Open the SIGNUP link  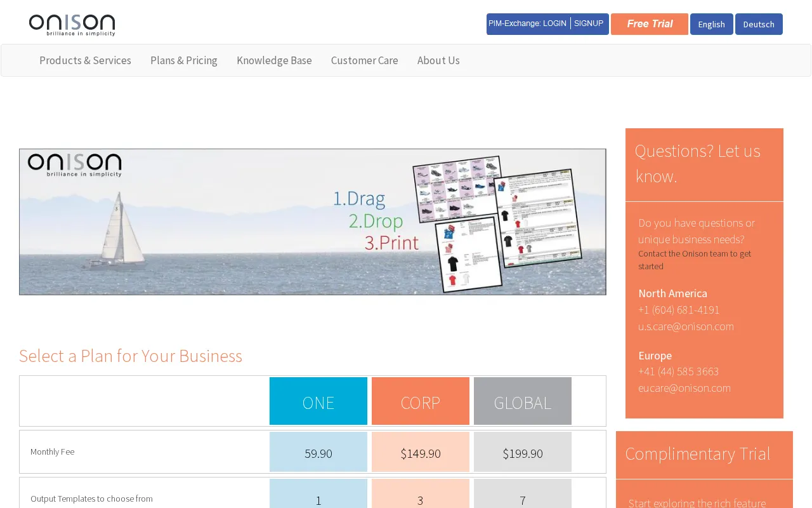tap(589, 23)
